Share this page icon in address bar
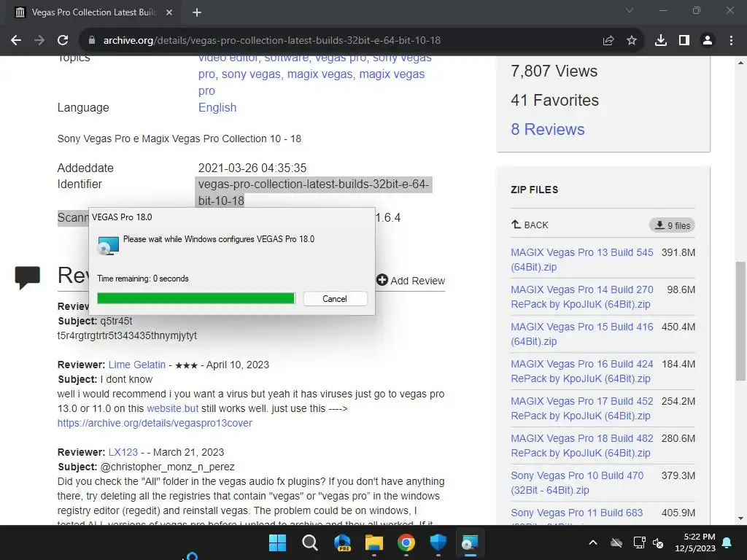The height and width of the screenshot is (560, 747). point(608,41)
